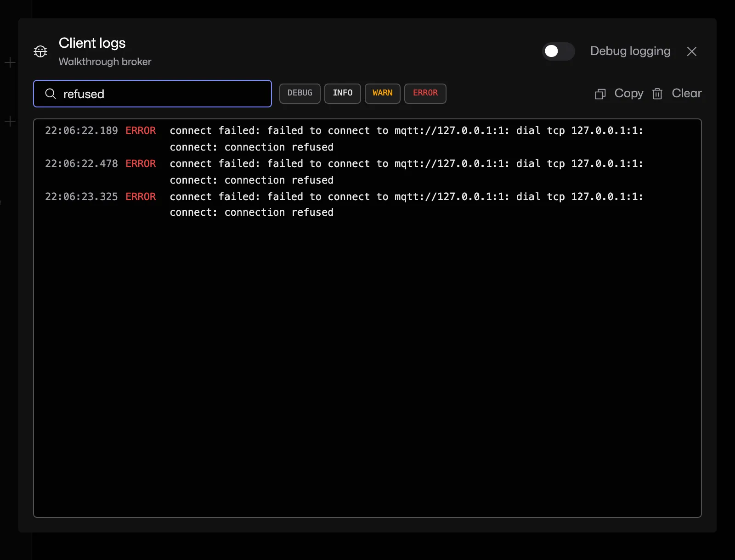Click ERROR label of the 22:06:23.325 entry
Image resolution: width=735 pixels, height=560 pixels.
click(x=141, y=196)
